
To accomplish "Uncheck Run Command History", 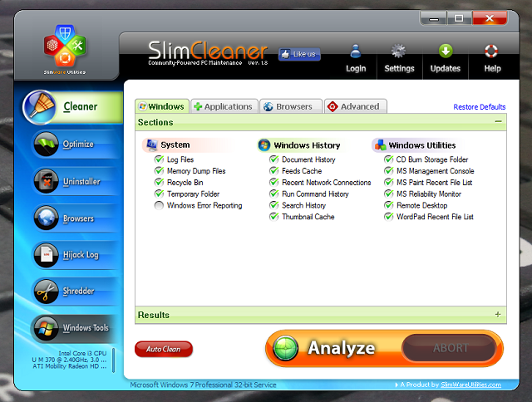I will click(273, 194).
